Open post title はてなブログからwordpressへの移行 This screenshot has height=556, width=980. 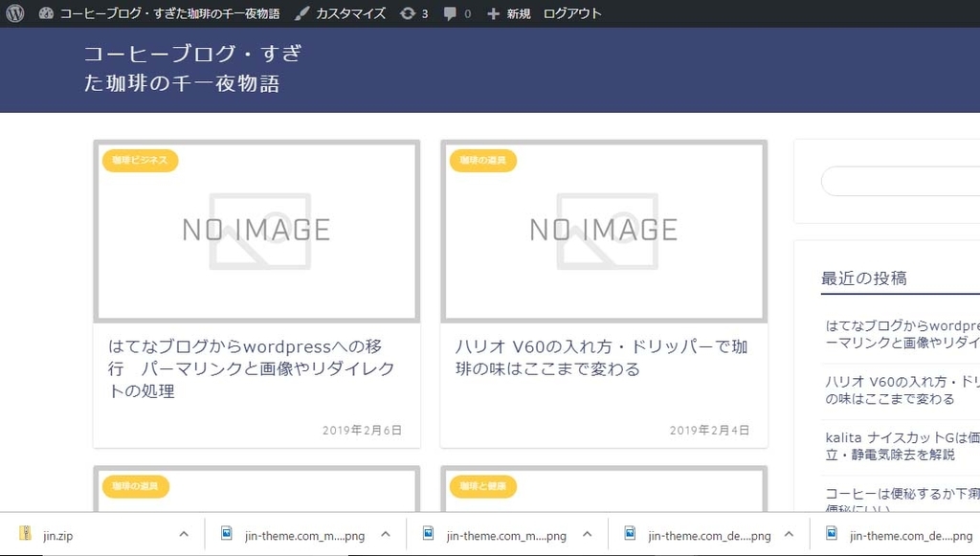tap(252, 368)
